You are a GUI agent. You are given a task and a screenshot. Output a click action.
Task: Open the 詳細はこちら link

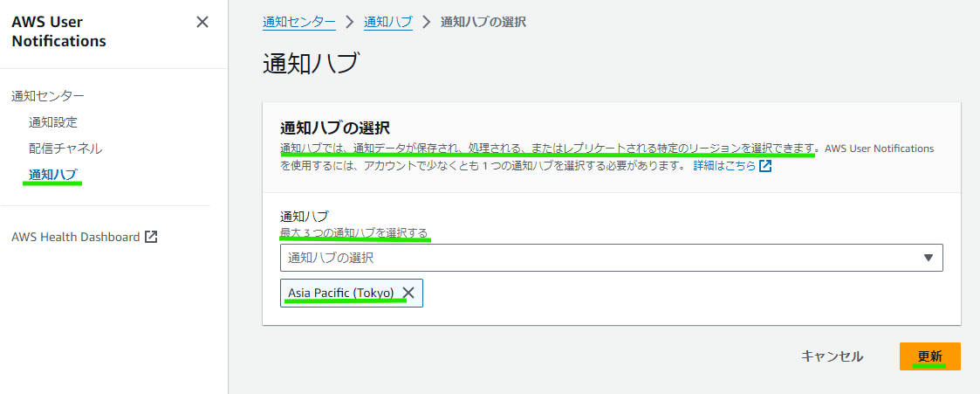[725, 166]
